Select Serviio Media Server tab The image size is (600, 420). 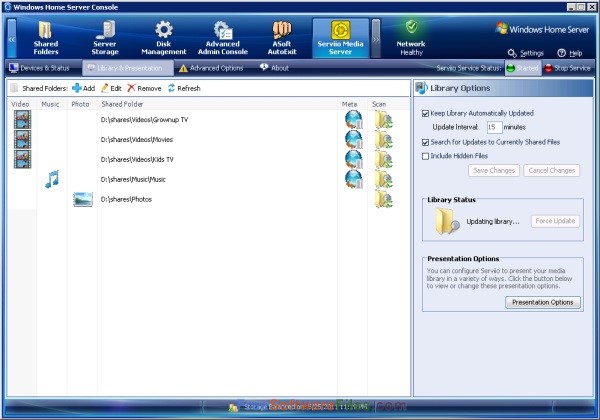coord(341,38)
